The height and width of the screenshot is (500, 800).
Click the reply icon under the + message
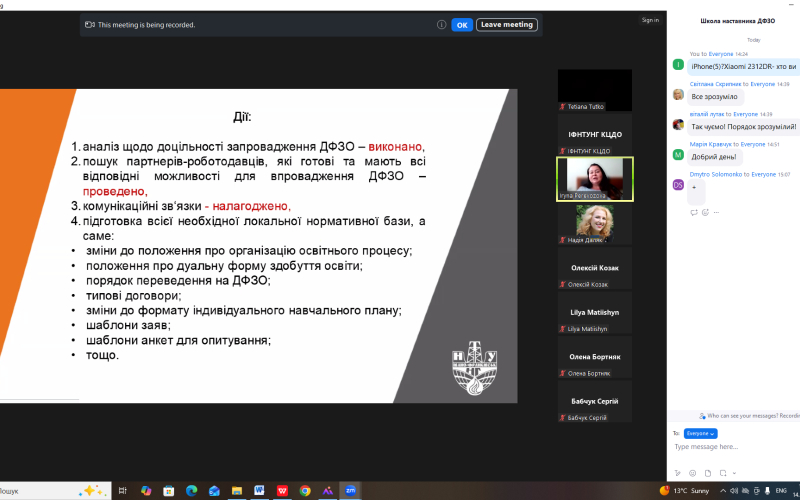click(693, 212)
